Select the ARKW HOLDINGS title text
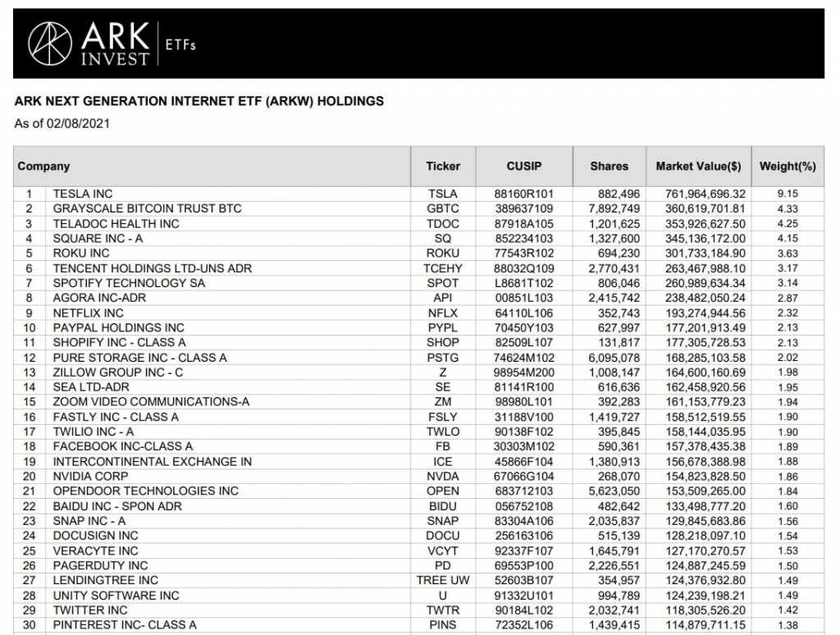 coord(199,101)
